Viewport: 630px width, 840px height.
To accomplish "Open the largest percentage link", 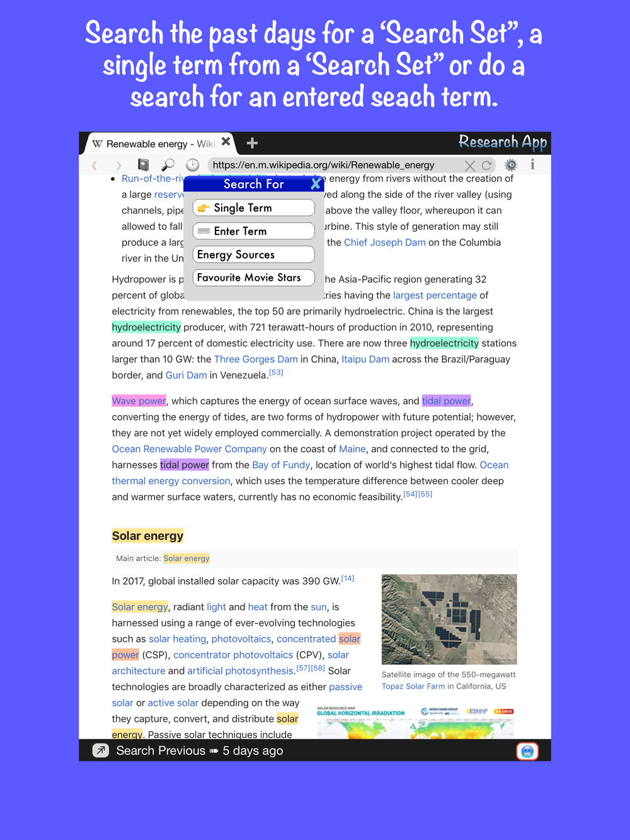I will point(435,295).
